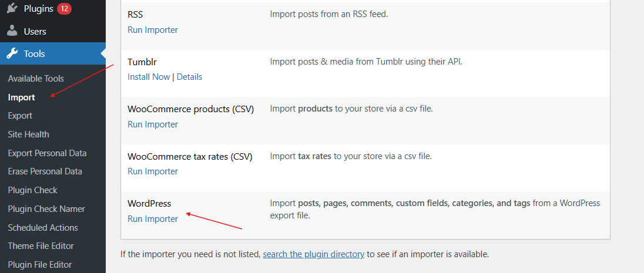Go to Available Tools
Screen dimensions: 644x273
point(36,79)
